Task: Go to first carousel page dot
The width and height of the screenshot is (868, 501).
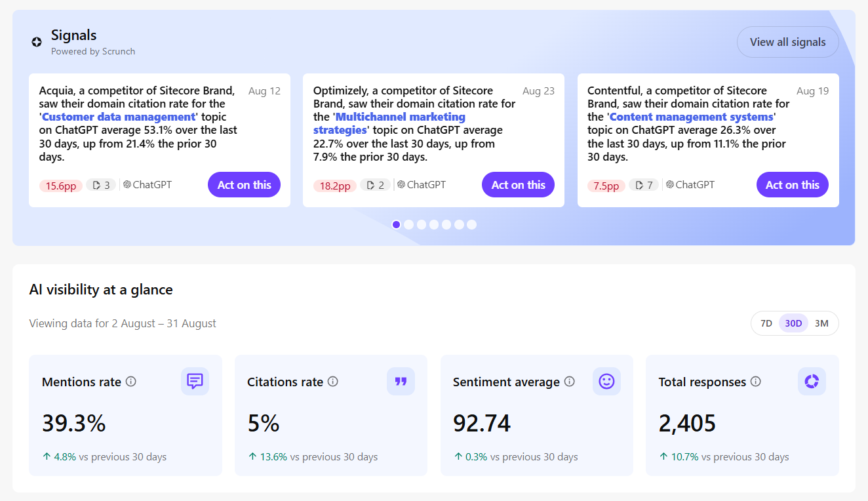Action: [x=396, y=224]
